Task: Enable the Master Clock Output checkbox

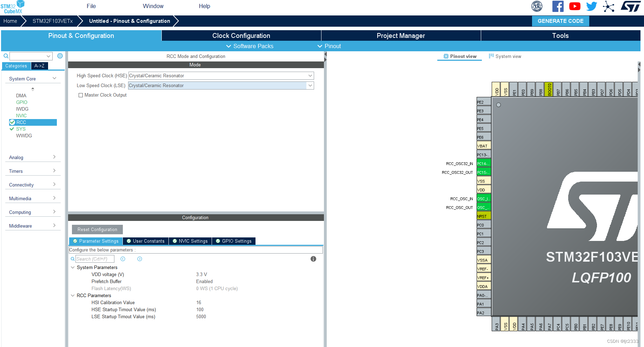Action: click(81, 95)
